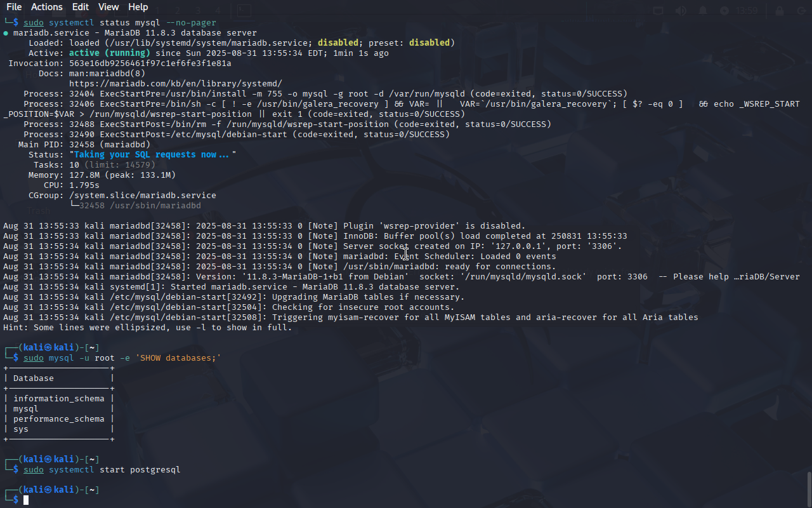The image size is (812, 508).
Task: Click the 'Memory: 127.8M' line
Action: click(102, 175)
